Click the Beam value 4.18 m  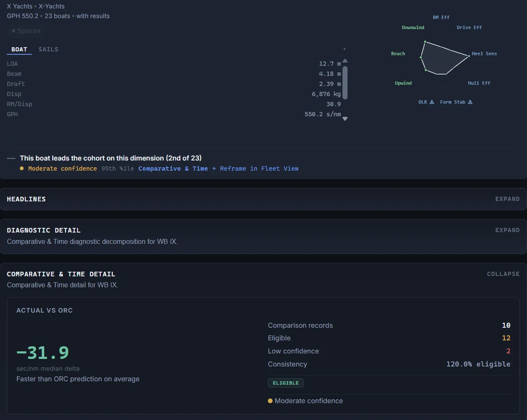[x=330, y=74]
